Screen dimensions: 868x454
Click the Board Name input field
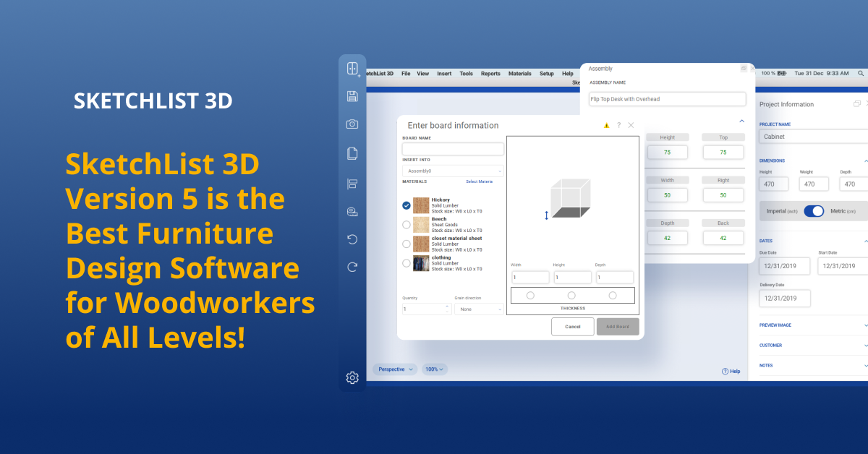pos(453,149)
